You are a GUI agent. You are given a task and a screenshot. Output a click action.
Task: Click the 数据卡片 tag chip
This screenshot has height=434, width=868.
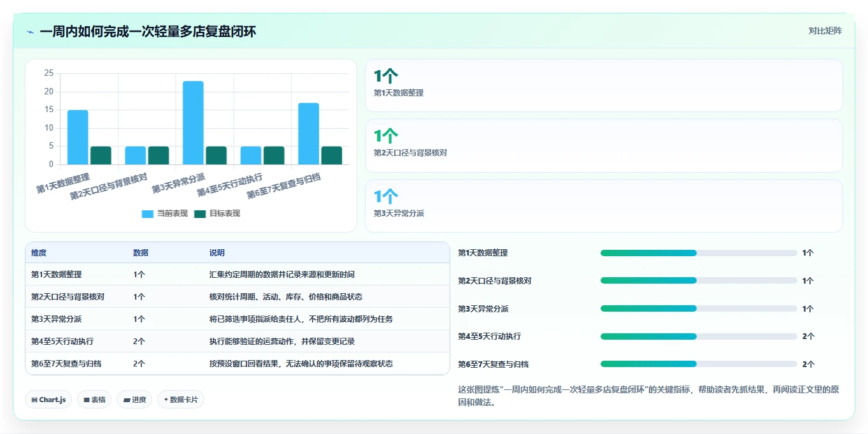pos(181,400)
